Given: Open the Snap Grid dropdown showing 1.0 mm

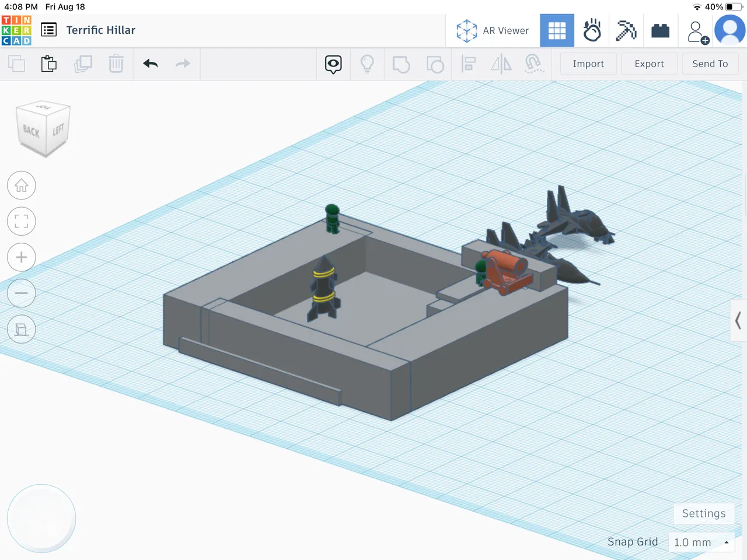Looking at the screenshot, I should (x=700, y=542).
